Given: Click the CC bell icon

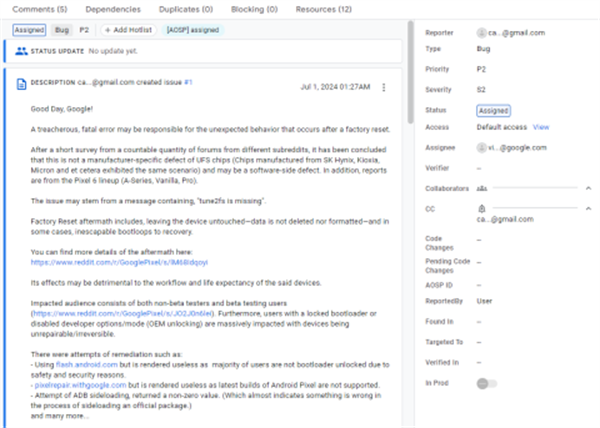Looking at the screenshot, I should [482, 209].
